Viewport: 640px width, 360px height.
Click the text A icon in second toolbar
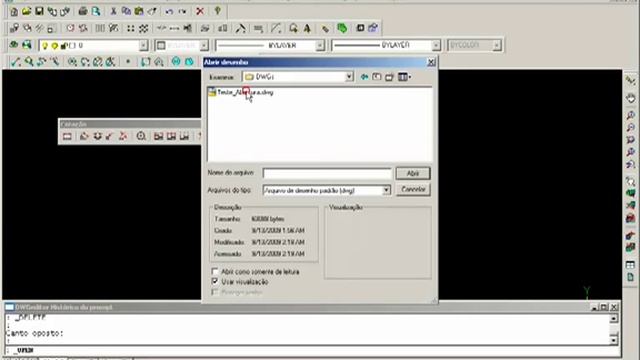click(307, 28)
